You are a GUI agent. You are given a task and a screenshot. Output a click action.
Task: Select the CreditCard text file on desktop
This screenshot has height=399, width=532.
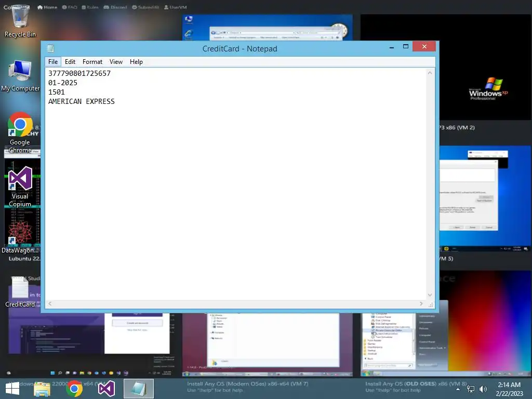click(x=20, y=292)
